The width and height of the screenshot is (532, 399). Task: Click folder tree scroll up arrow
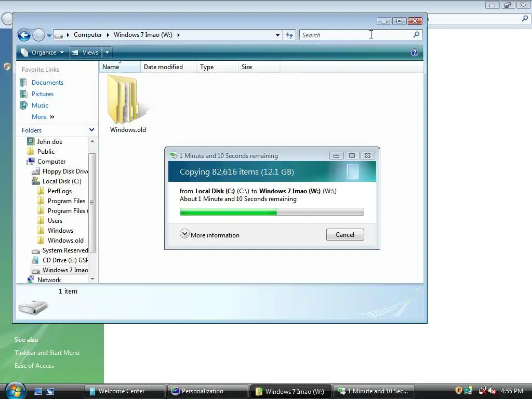coord(92,141)
